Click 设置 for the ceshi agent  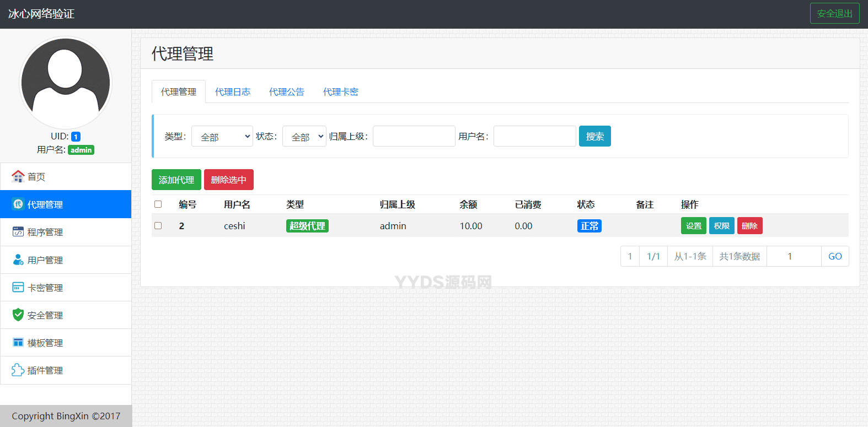[x=694, y=226]
